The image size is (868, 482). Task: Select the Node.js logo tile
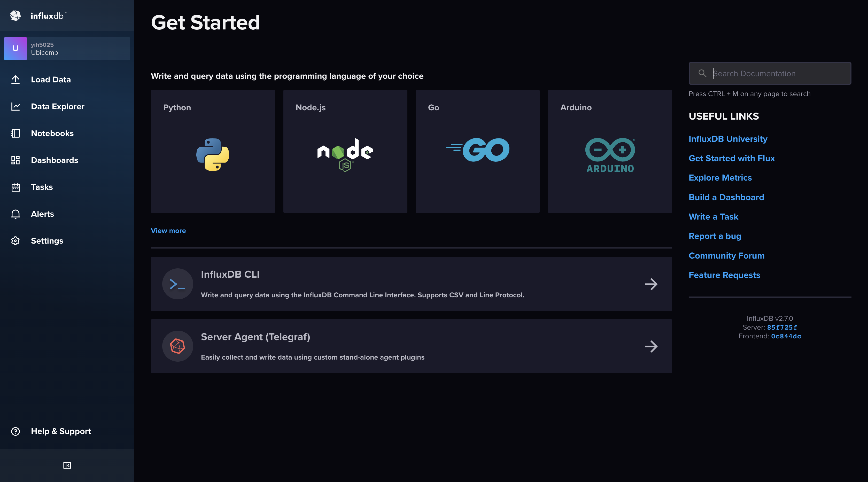click(345, 154)
